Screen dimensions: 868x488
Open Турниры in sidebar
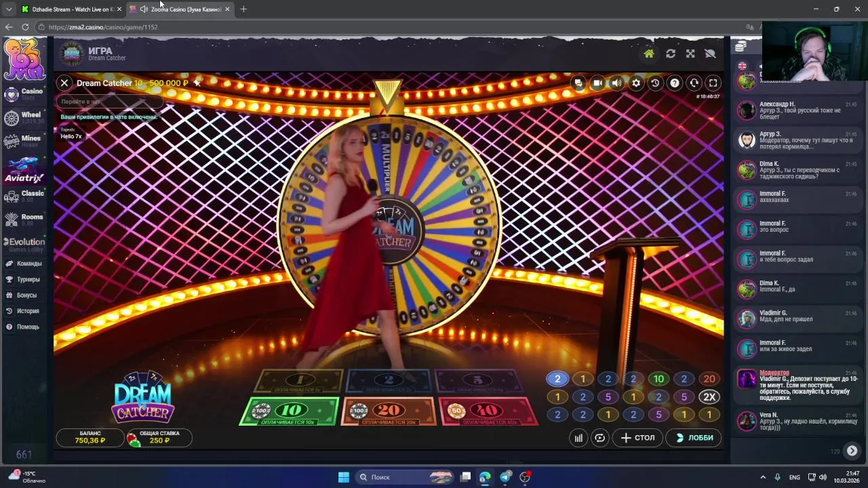24,279
